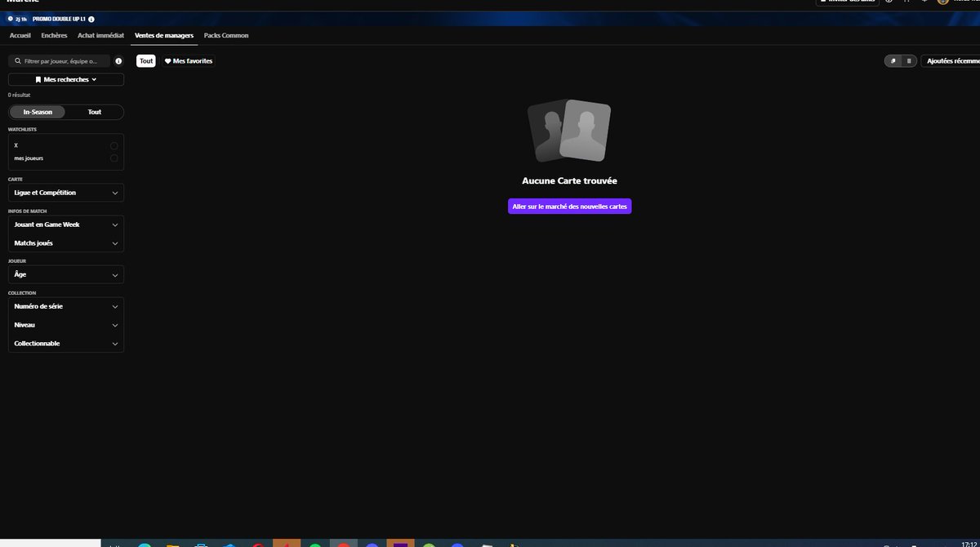Open the user profile avatar
Screen dimensions: 980x547
(x=943, y=2)
